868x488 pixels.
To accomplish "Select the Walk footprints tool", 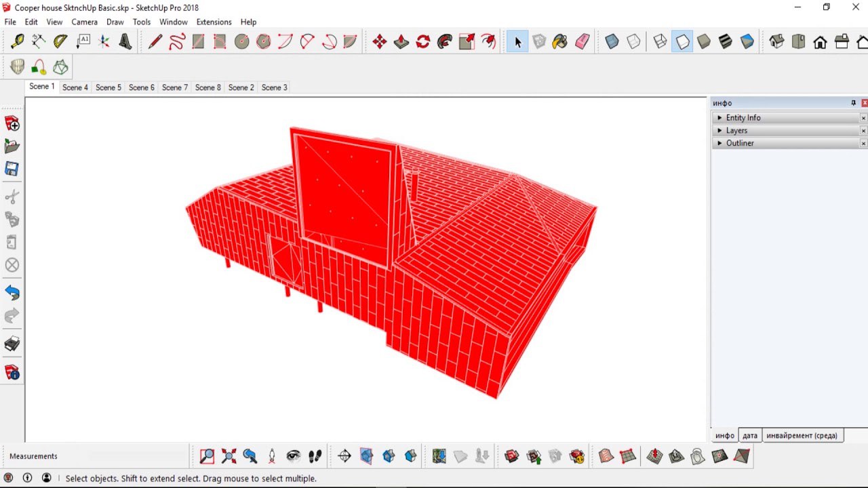I will (x=315, y=456).
